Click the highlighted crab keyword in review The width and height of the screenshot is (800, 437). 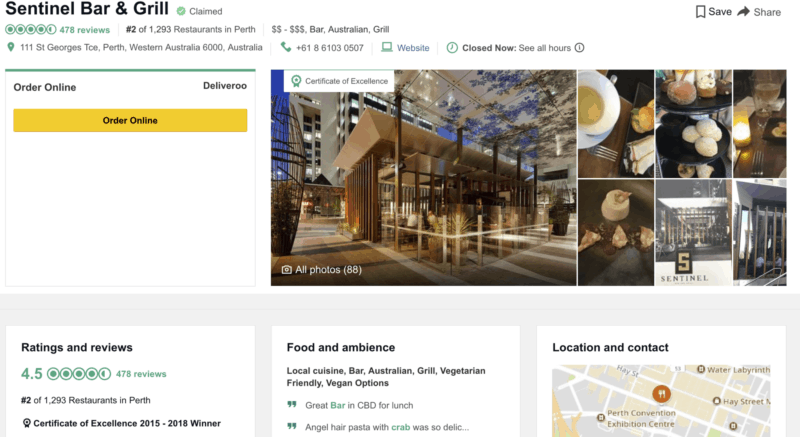pyautogui.click(x=401, y=427)
